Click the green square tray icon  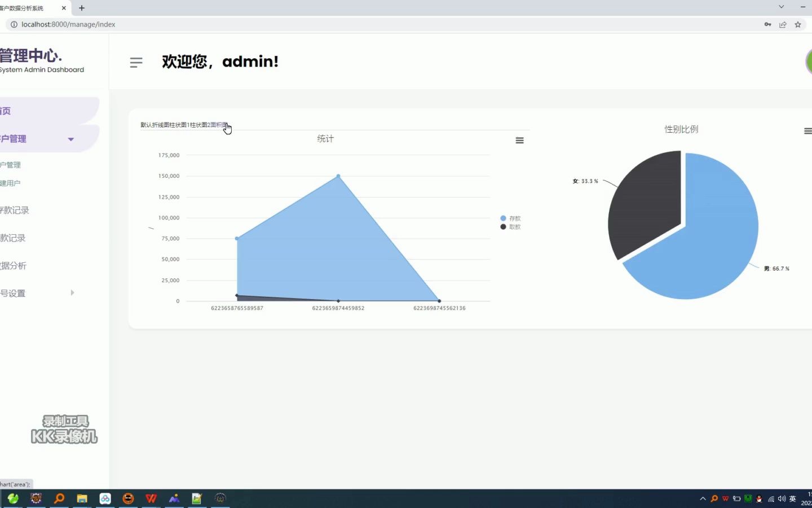click(x=748, y=498)
